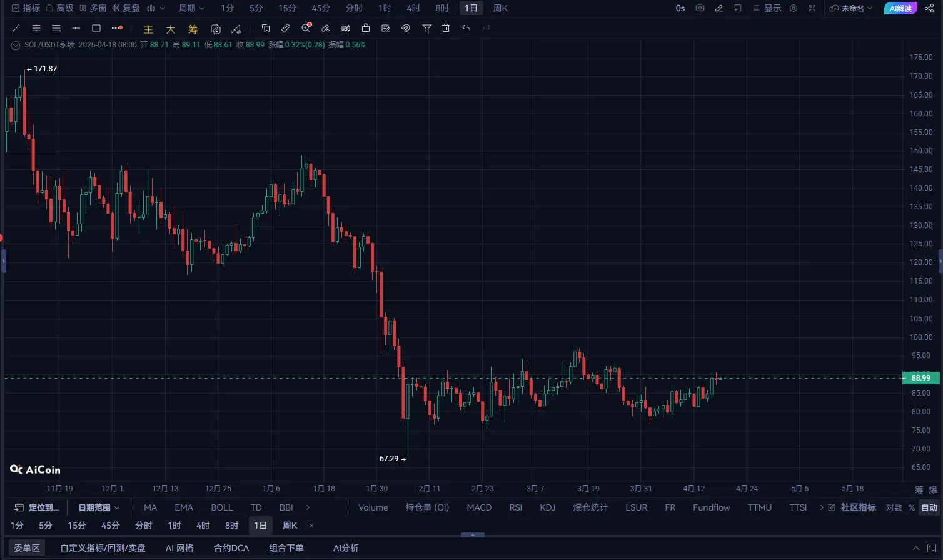
Task: Take a chart screenshot with camera icon
Action: (700, 8)
